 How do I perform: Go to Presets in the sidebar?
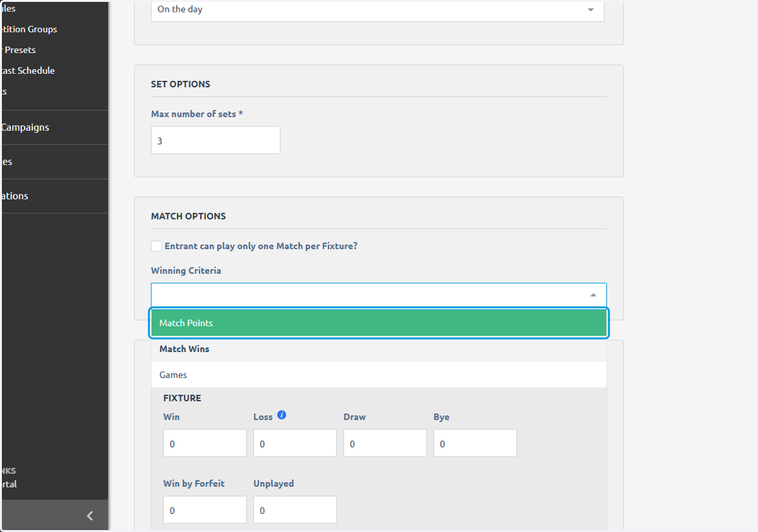click(19, 50)
